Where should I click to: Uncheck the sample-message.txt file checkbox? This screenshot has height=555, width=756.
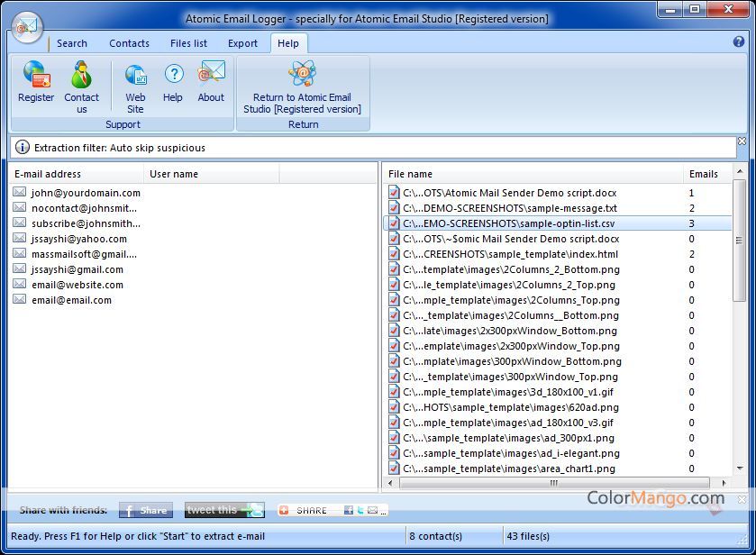(394, 208)
